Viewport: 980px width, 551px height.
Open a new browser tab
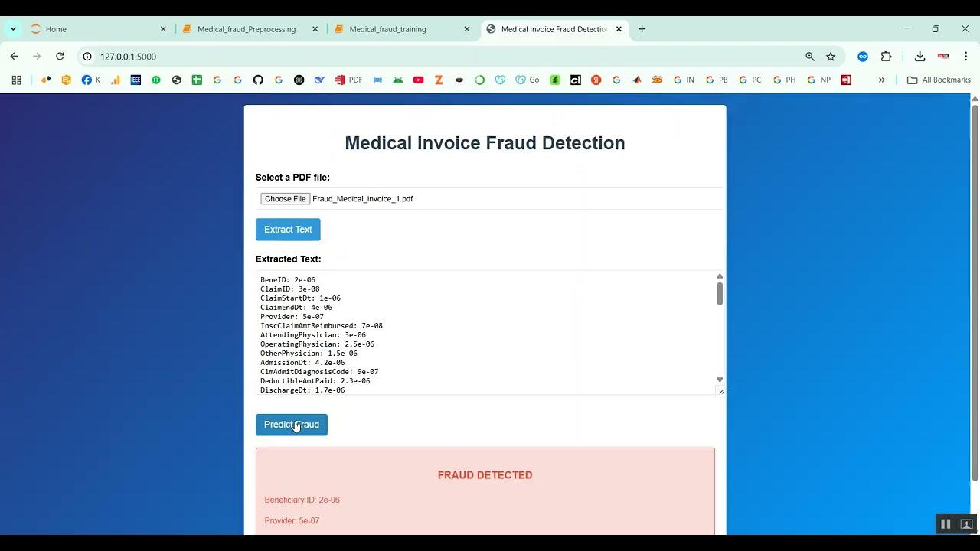642,29
